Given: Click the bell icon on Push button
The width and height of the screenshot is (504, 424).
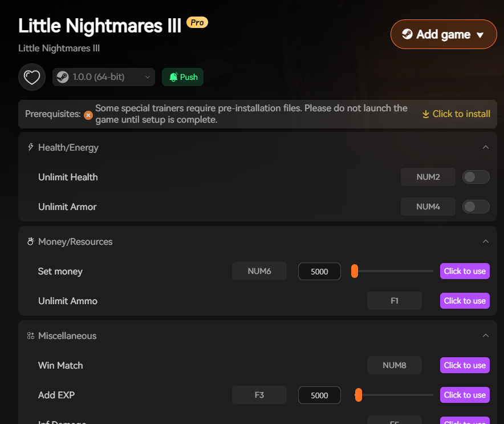Looking at the screenshot, I should (173, 77).
